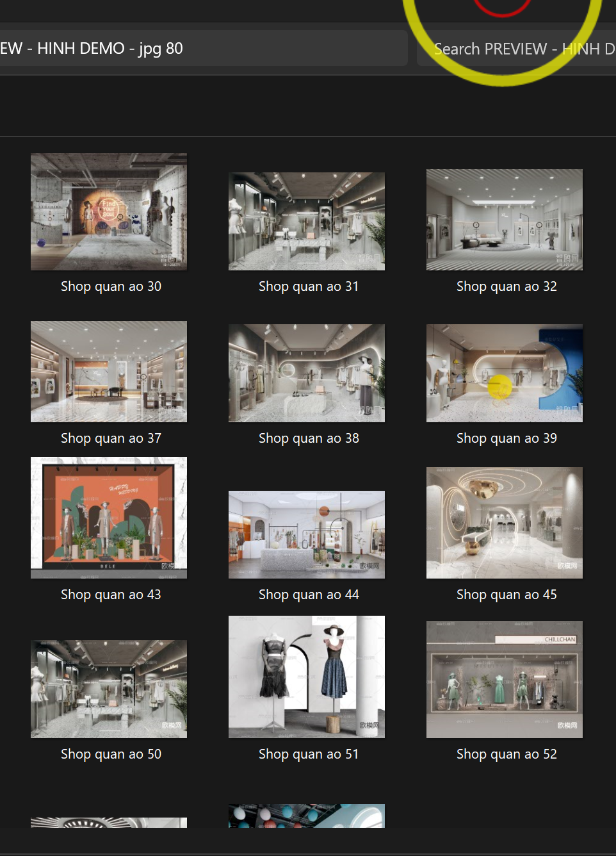Screen dimensions: 616x856
Task: Click the file name Shop quan ao 32
Action: coord(507,286)
